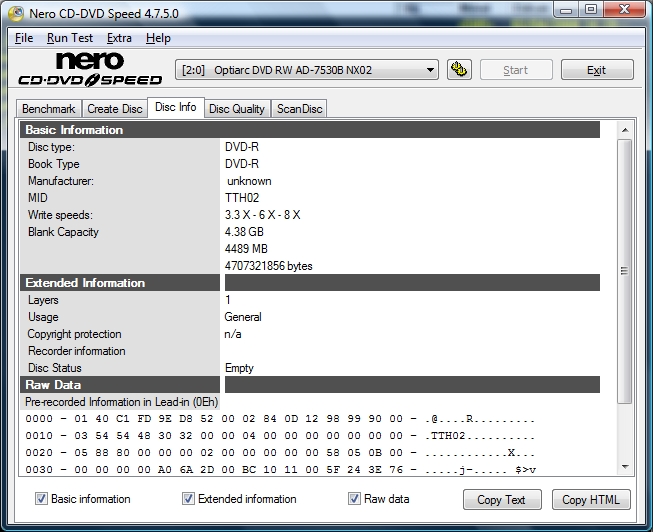This screenshot has width=653, height=532.
Task: Switch to the Benchmark tab
Action: 49,109
